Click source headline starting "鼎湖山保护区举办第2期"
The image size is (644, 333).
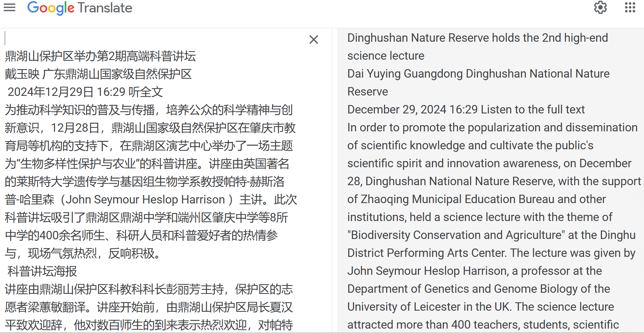coord(100,56)
